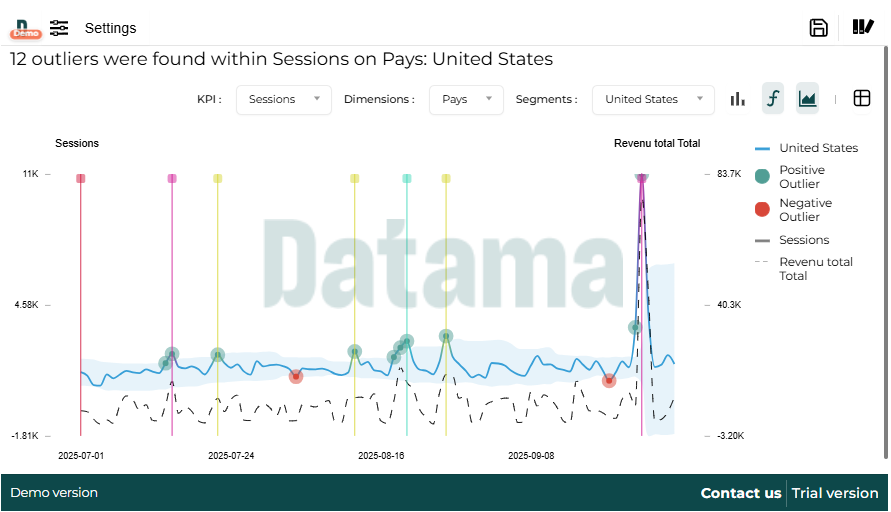Click the Settings menu label

(110, 28)
